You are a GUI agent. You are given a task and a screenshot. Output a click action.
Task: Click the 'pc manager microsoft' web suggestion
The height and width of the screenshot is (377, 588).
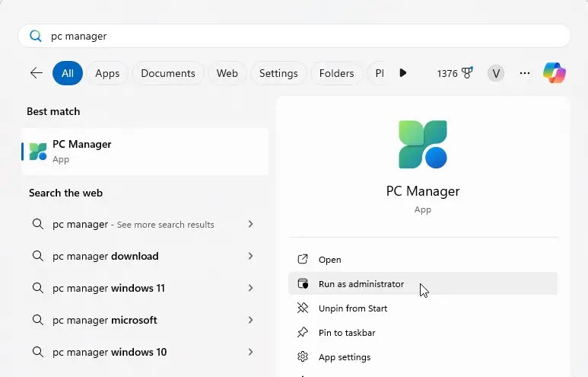[145, 320]
